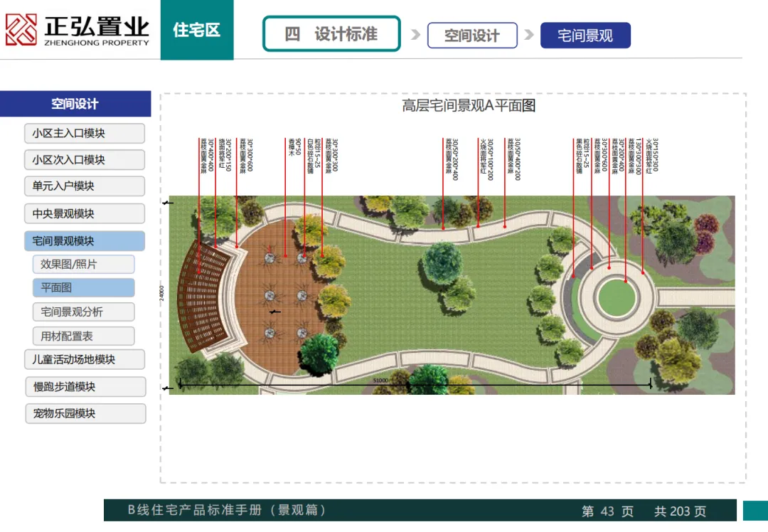Viewport: 768px width, 532px height.
Task: Open the 宅间景观分析 sub-item
Action: click(84, 312)
